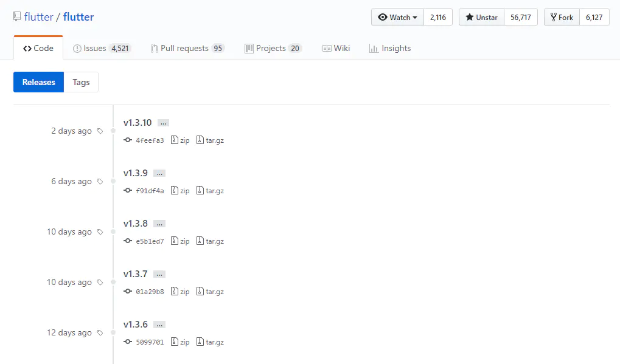620x364 pixels.
Task: Click the "2 days ago" timestamp
Action: 71,131
